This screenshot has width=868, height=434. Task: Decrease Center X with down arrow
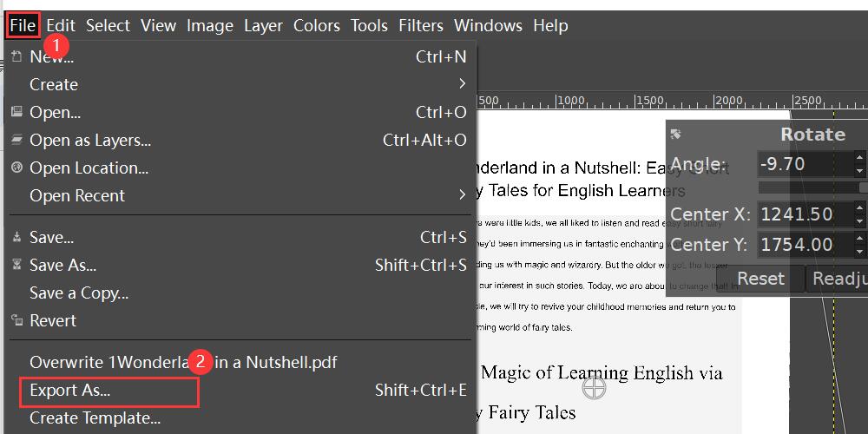point(859,220)
